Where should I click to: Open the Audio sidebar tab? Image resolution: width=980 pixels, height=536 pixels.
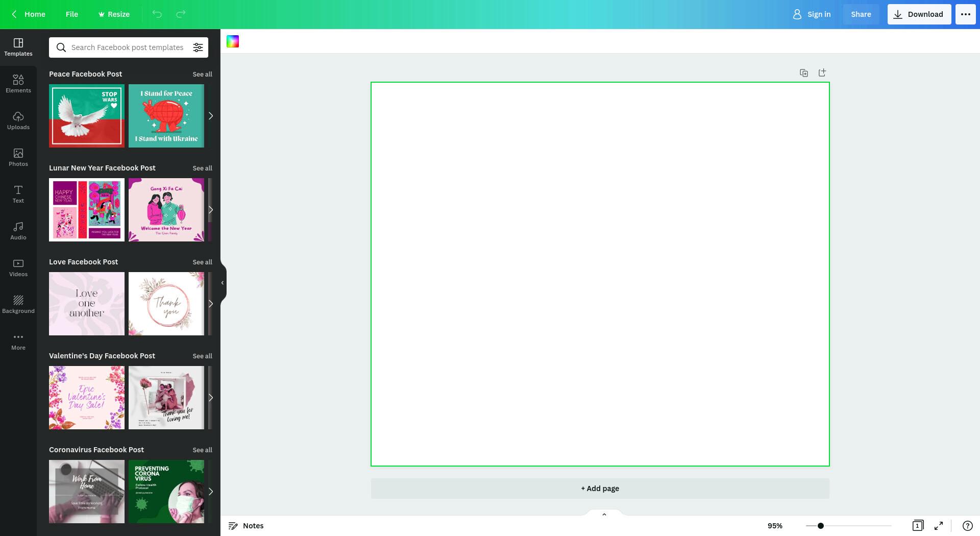click(18, 231)
